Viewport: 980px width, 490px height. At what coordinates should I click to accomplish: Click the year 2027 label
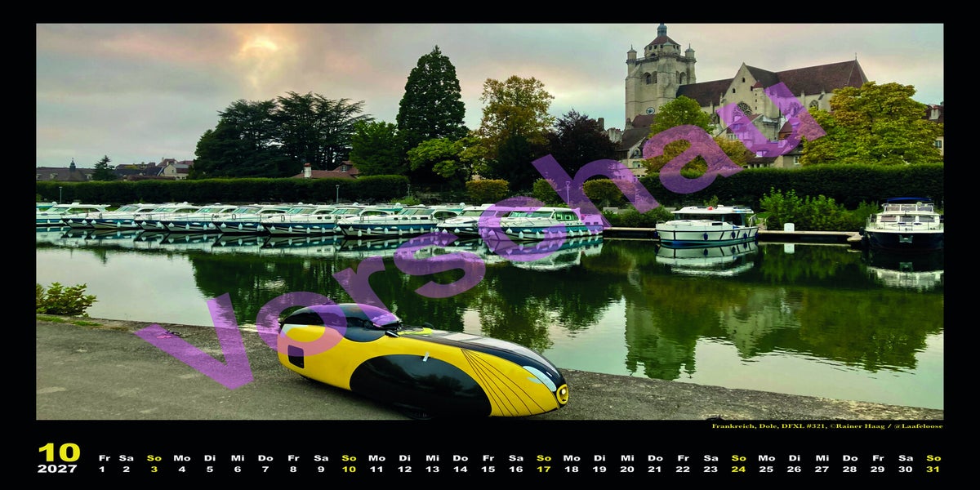coord(57,469)
